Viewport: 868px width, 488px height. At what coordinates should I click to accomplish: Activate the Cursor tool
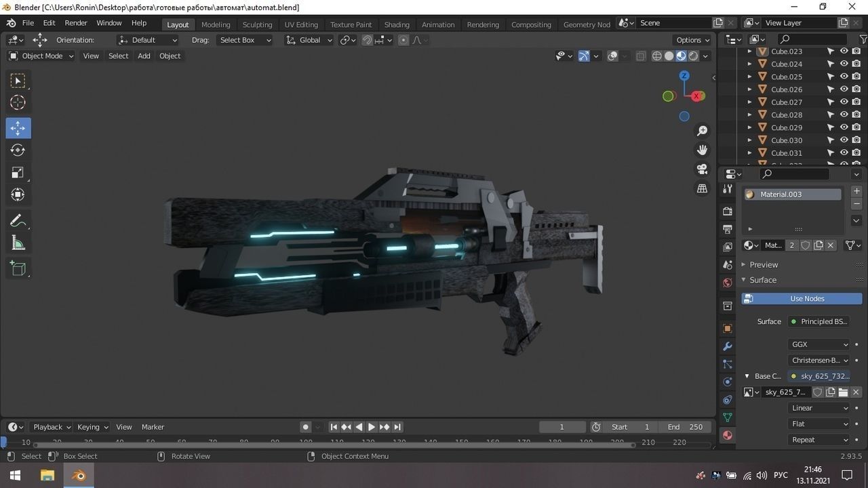[x=18, y=103]
